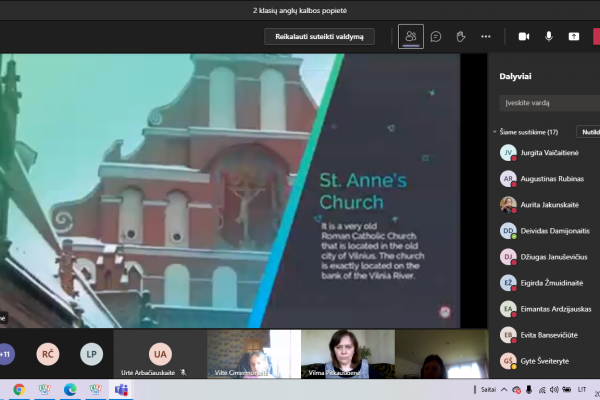Image resolution: width=600 pixels, height=400 pixels.
Task: Toggle the camera on or off
Action: [524, 36]
